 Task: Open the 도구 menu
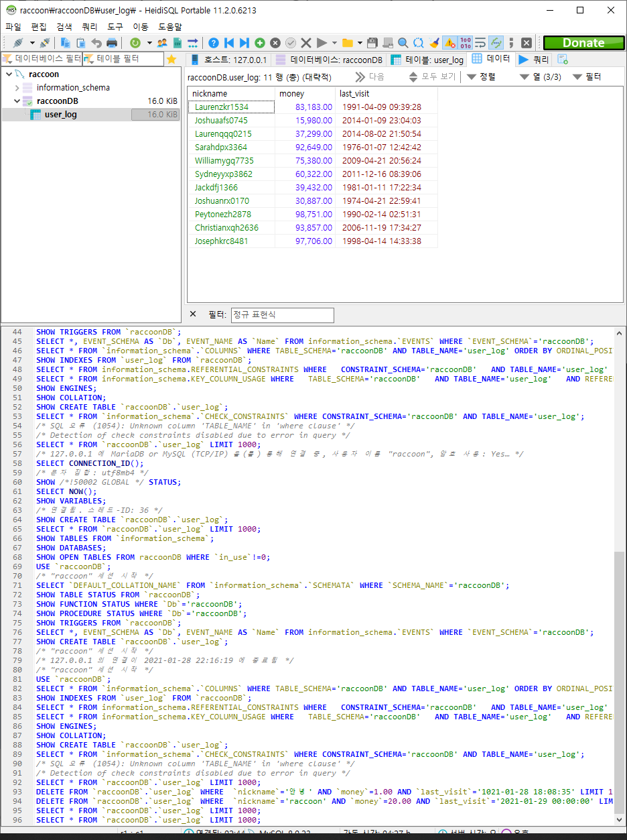(x=115, y=27)
